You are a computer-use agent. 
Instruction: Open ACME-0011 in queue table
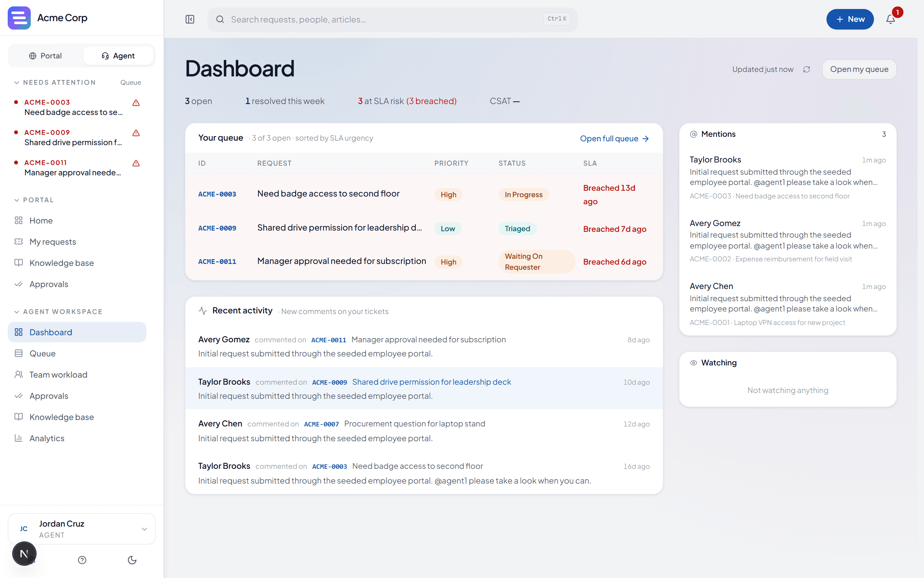tap(217, 262)
